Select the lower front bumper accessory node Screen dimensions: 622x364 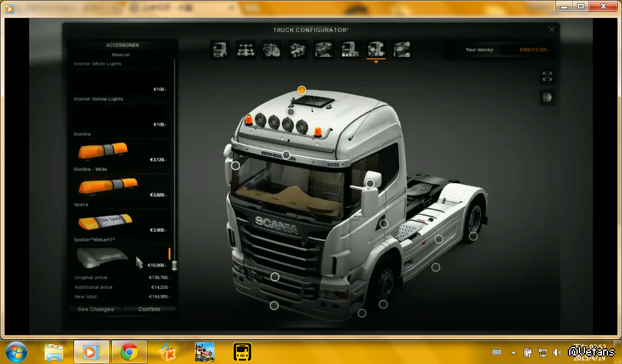click(x=274, y=305)
